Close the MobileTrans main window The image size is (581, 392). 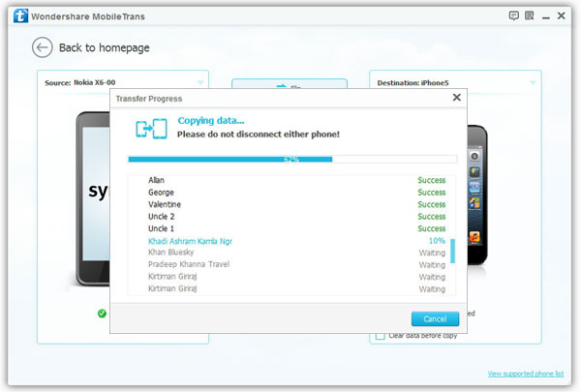562,15
